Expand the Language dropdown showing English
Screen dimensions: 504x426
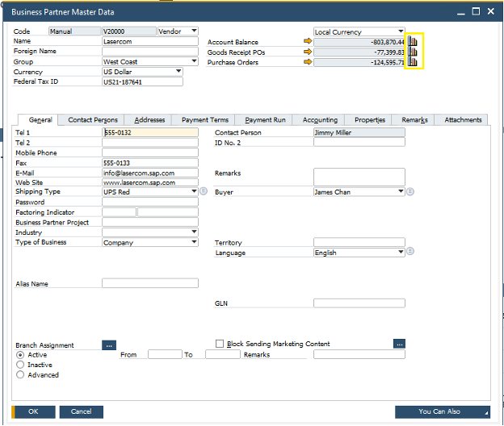401,253
